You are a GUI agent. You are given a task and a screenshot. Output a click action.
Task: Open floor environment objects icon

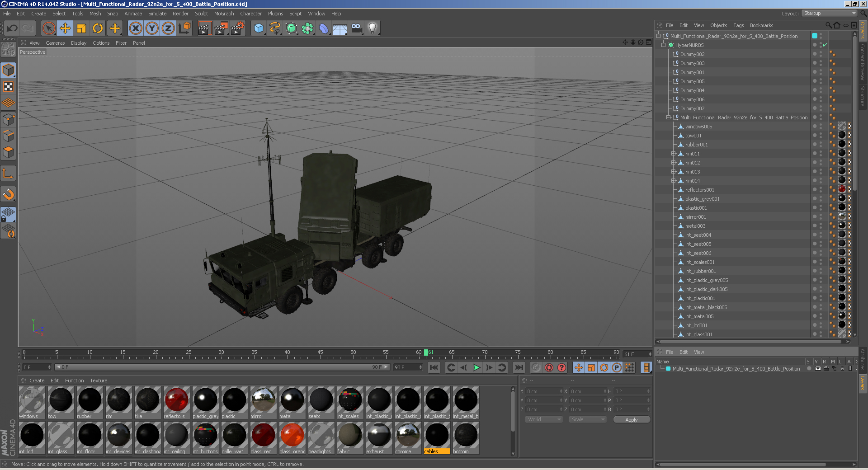point(340,28)
